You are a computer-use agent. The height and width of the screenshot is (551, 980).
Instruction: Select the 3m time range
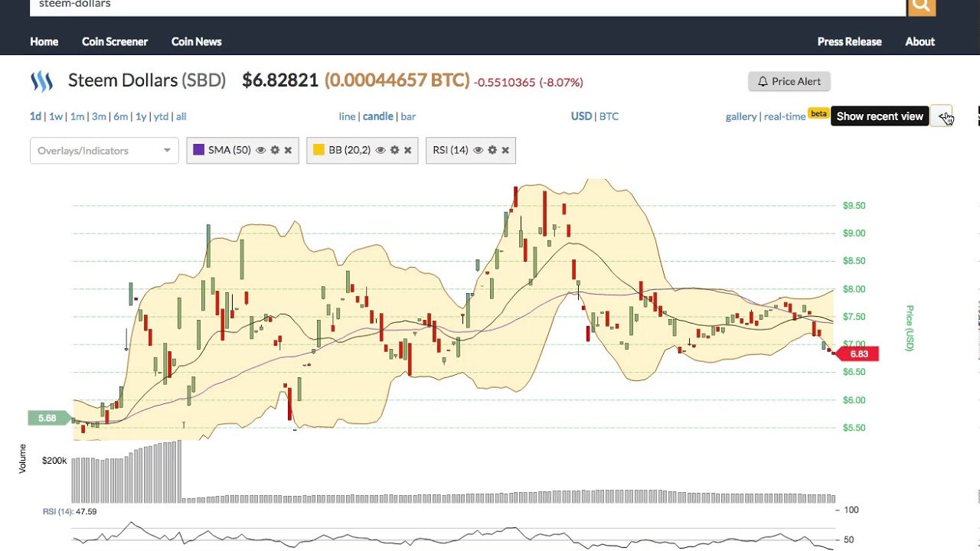click(99, 116)
